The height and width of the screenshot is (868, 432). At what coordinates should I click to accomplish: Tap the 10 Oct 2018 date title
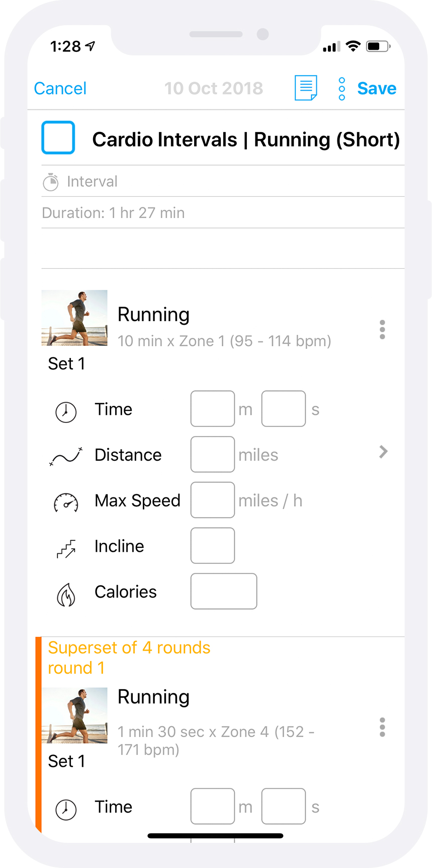pos(214,89)
